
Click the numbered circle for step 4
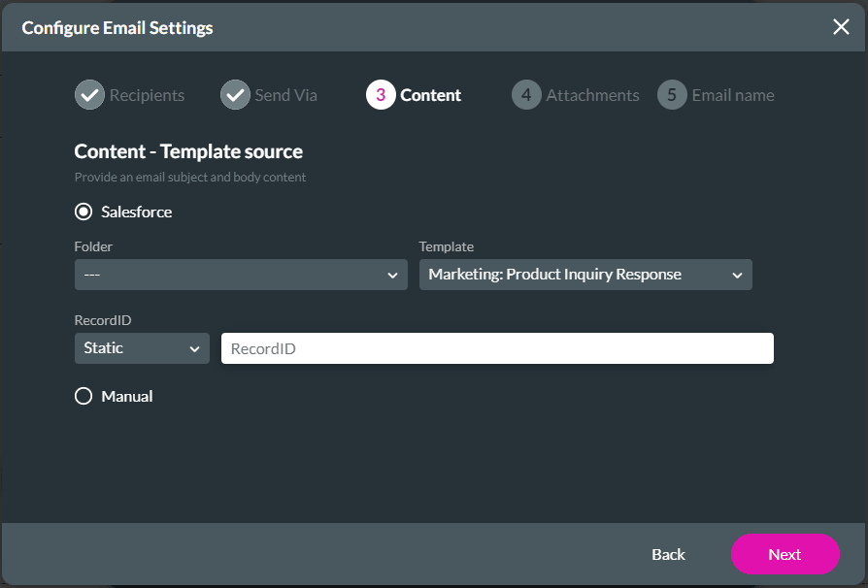click(525, 94)
